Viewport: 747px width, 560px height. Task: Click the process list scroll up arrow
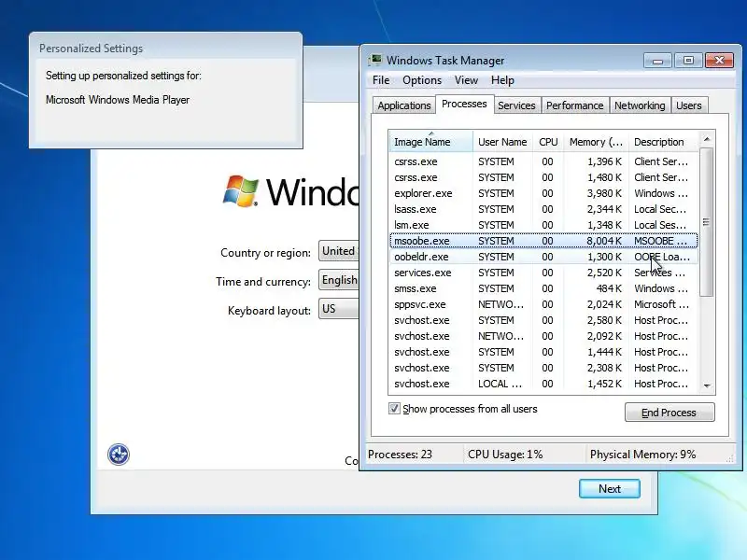pyautogui.click(x=707, y=139)
